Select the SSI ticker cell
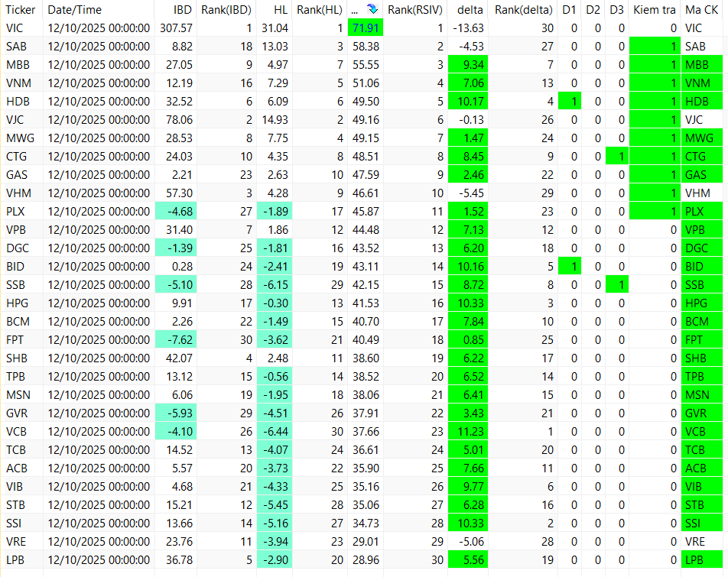Screen dimensions: 728x577 22,523
